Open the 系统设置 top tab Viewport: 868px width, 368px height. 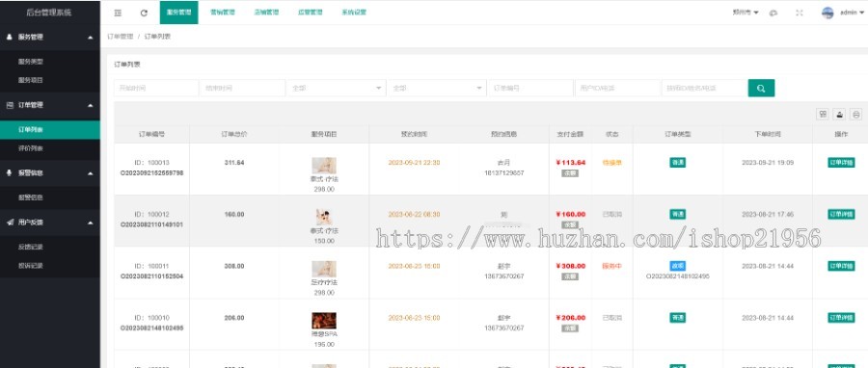(354, 13)
